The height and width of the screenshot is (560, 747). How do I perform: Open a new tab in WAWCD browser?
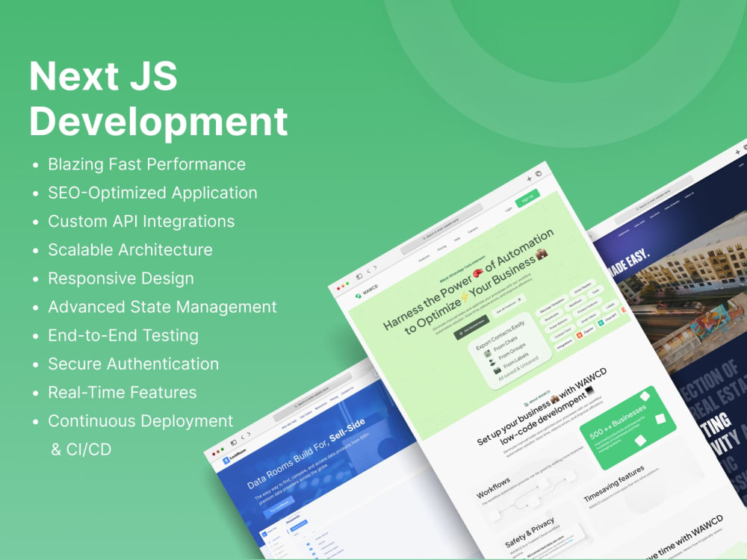click(x=529, y=179)
